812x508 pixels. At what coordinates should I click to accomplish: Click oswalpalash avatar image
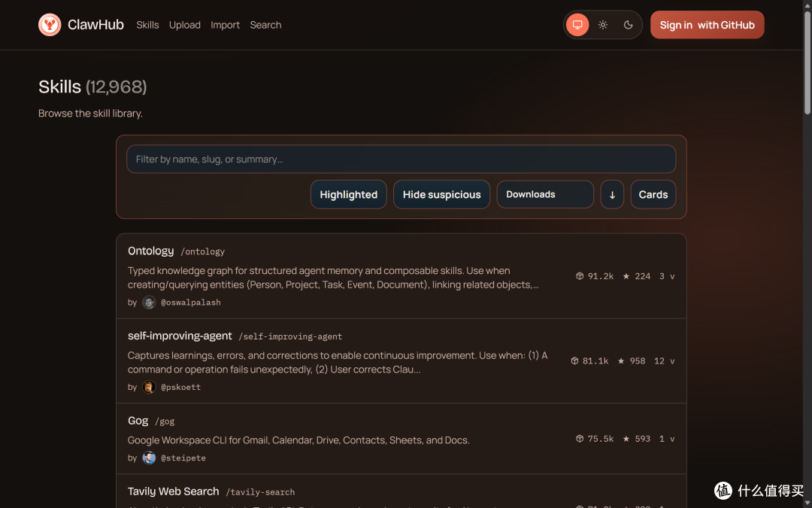point(149,303)
